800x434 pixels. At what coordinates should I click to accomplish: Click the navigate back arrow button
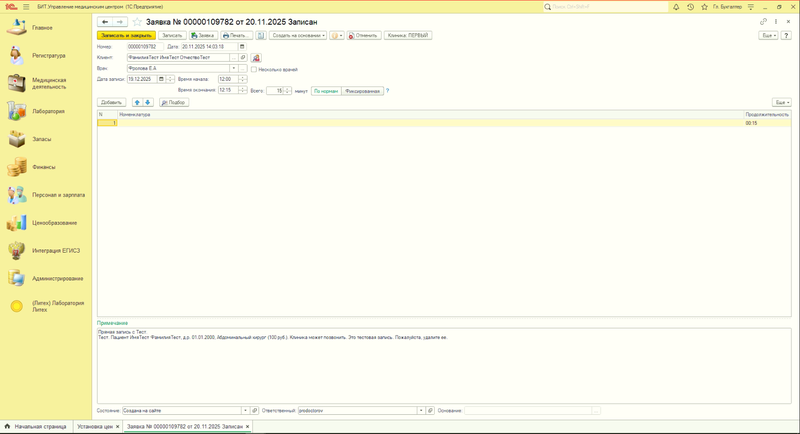(106, 21)
